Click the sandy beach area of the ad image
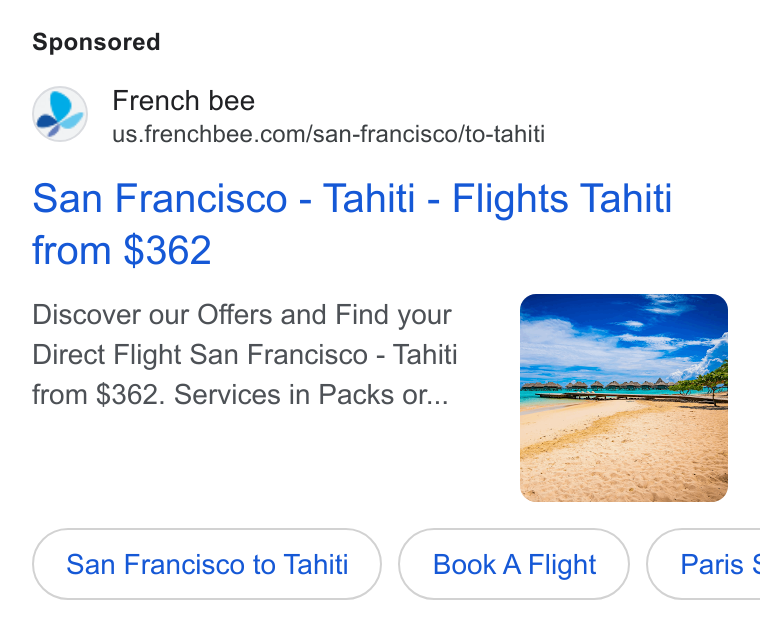 tap(624, 453)
